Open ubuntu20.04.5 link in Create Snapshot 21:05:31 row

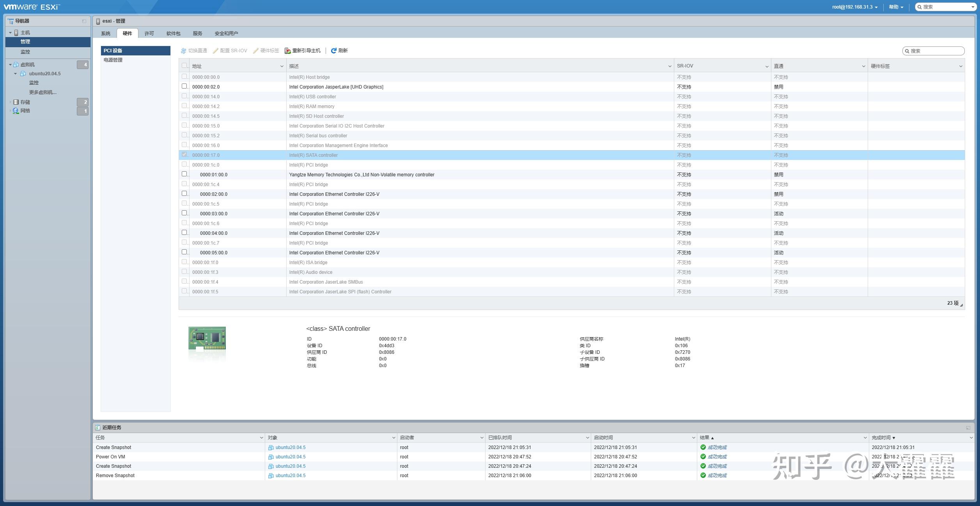tap(291, 447)
